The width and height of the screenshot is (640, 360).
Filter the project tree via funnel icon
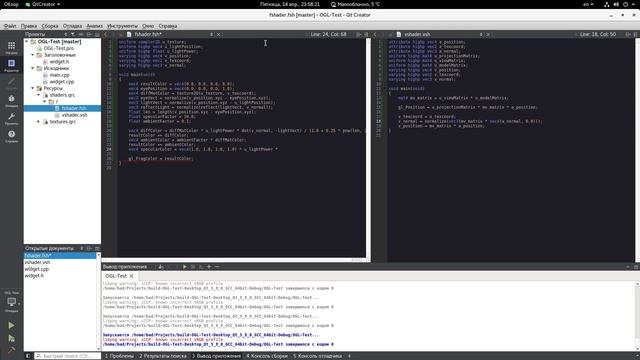point(73,34)
